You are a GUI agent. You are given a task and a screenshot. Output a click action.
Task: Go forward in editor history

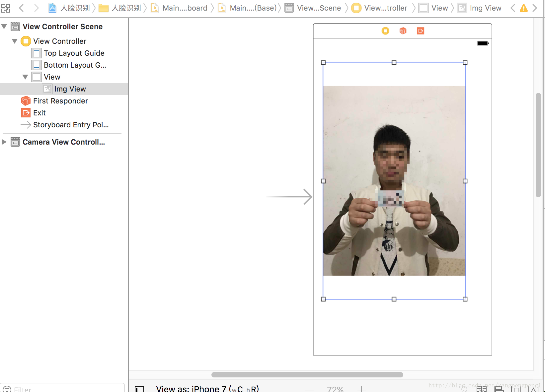tap(36, 8)
